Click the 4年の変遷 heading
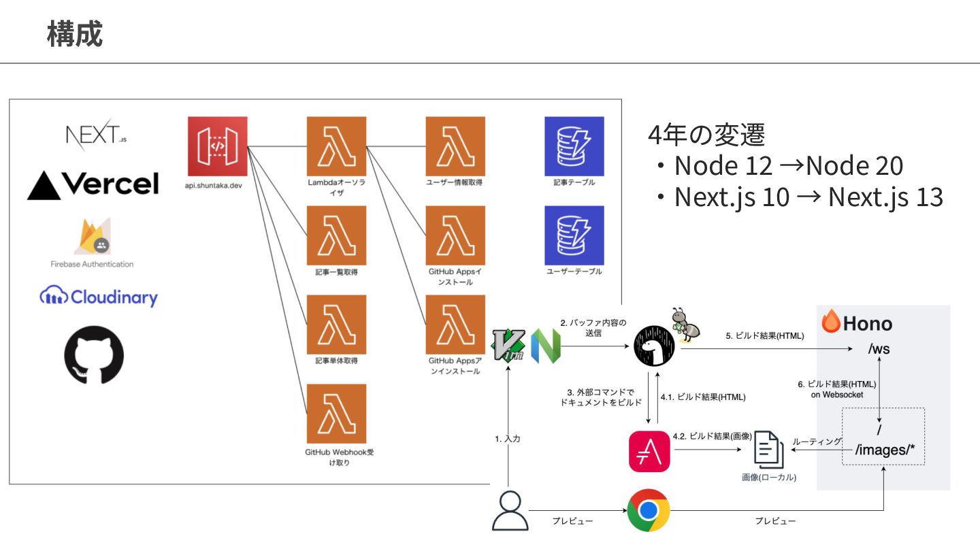 click(x=706, y=134)
